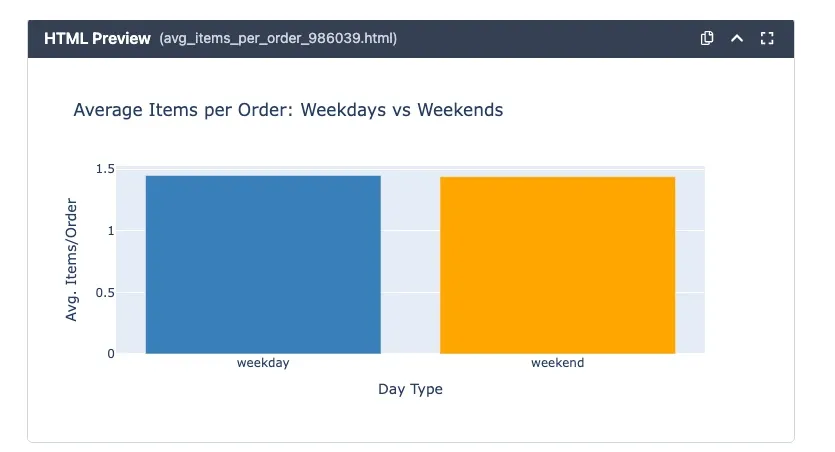The height and width of the screenshot is (452, 835).
Task: Click the weekday label on the x-axis
Action: [263, 363]
